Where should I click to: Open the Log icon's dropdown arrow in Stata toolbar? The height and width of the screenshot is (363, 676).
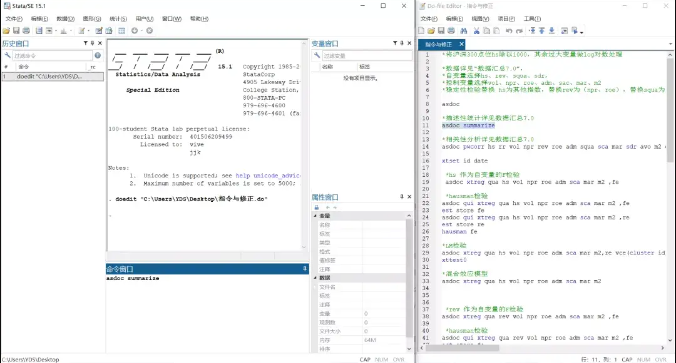pyautogui.click(x=56, y=31)
